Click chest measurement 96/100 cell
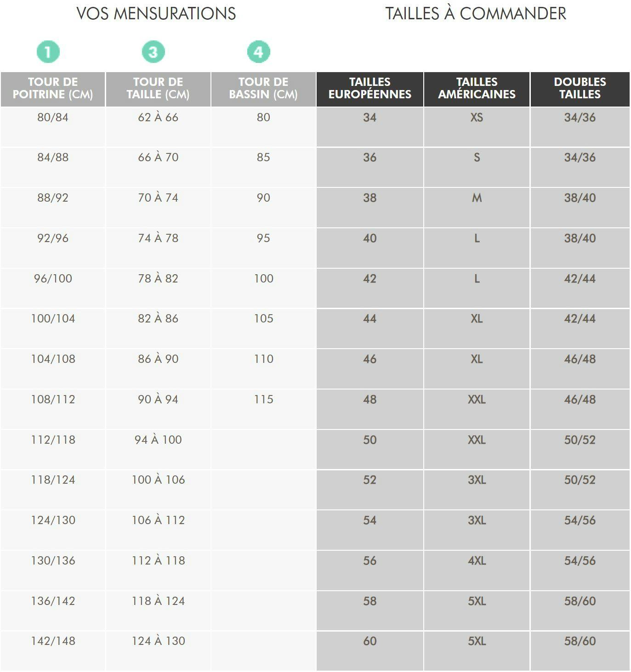This screenshot has height=672, width=631. (53, 288)
